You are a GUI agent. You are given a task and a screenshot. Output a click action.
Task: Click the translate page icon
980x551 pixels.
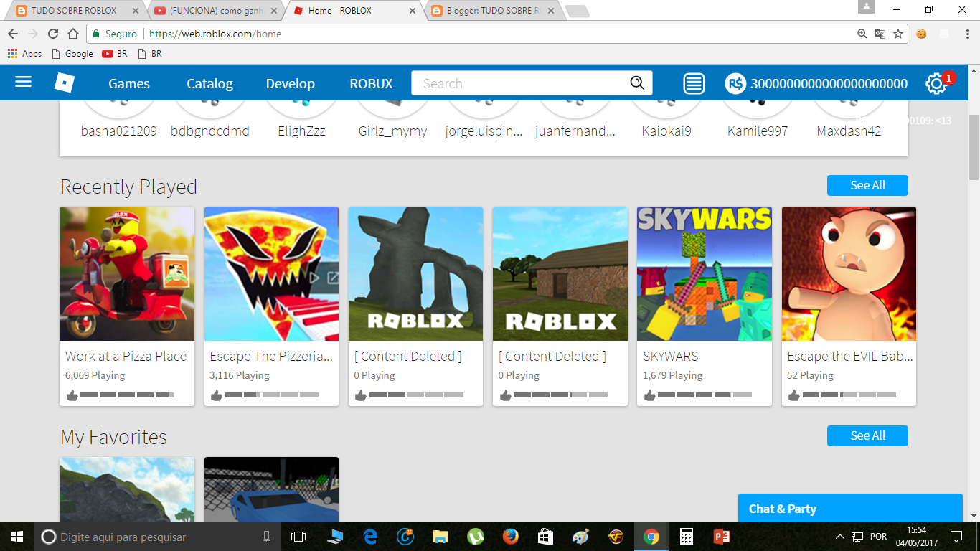880,34
